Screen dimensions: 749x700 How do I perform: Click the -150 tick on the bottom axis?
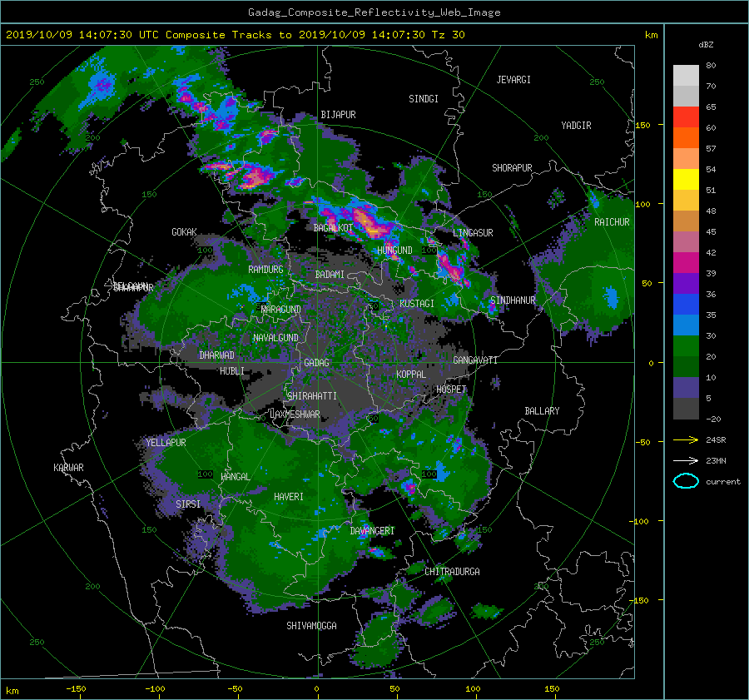[x=76, y=689]
